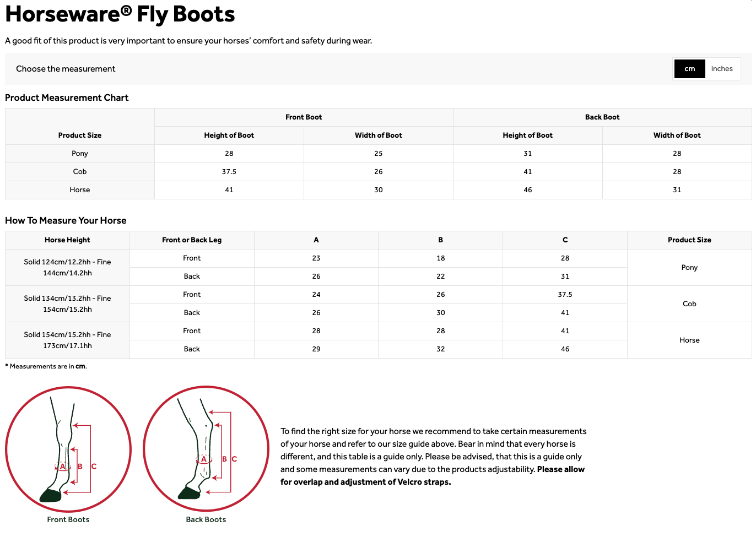
Task: Click Pony front boot width value 25
Action: 379,154
